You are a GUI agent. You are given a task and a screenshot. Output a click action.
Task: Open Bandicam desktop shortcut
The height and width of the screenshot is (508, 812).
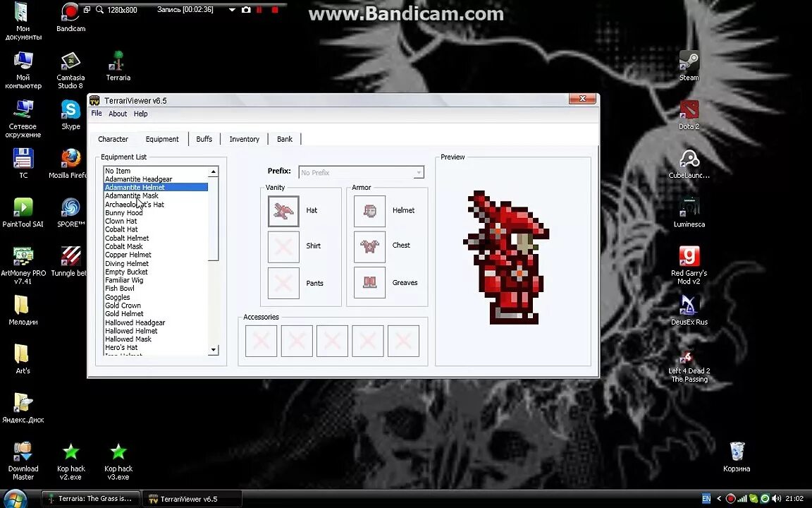coord(70,18)
